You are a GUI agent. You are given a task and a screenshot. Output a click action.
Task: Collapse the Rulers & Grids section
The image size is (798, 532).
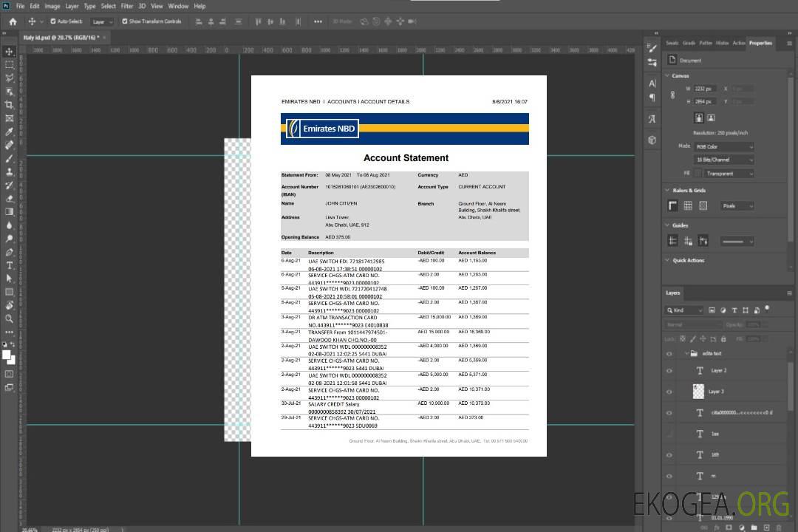click(667, 191)
